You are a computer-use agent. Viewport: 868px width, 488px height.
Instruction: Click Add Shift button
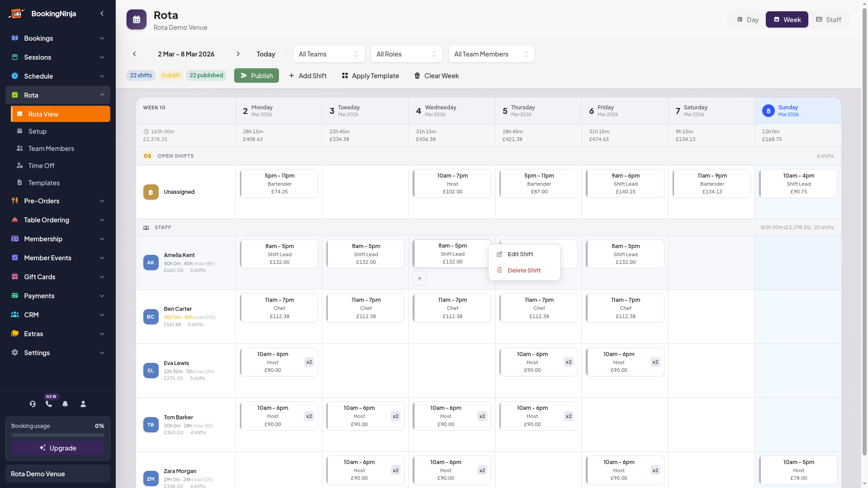point(307,75)
